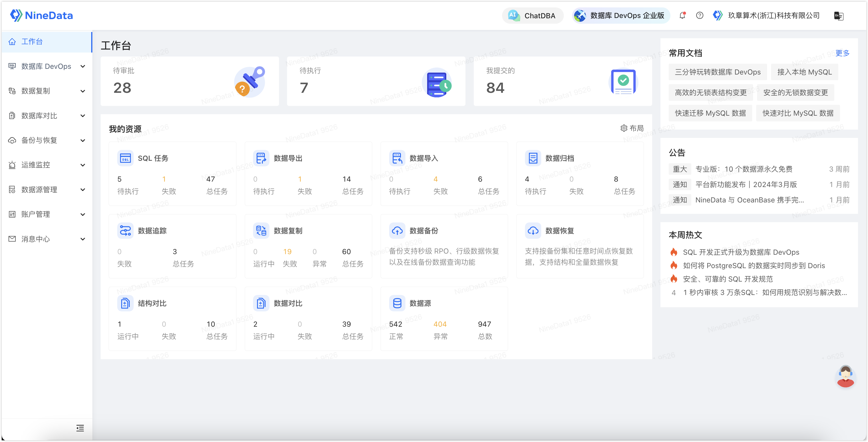Click the notification bell icon
The image size is (868, 442).
coord(682,15)
